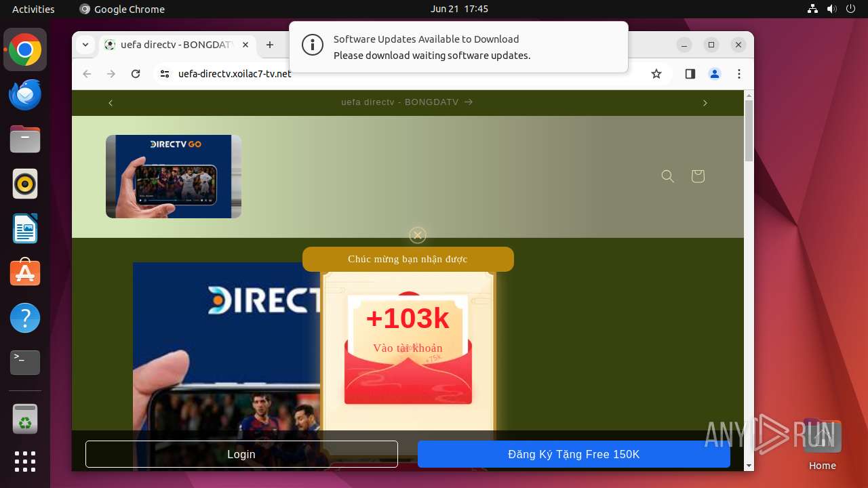Click the scrollbar down arrow
The height and width of the screenshot is (488, 868).
[749, 466]
